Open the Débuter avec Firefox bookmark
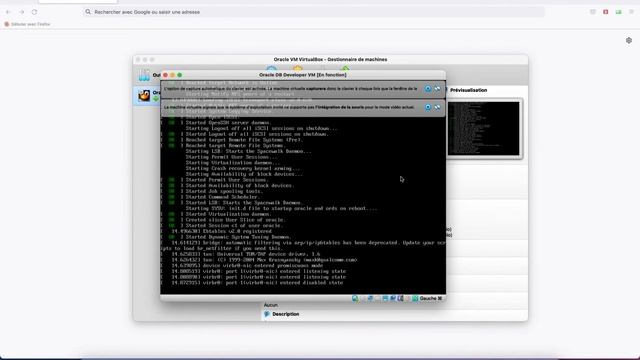The width and height of the screenshot is (640, 360). point(27,24)
